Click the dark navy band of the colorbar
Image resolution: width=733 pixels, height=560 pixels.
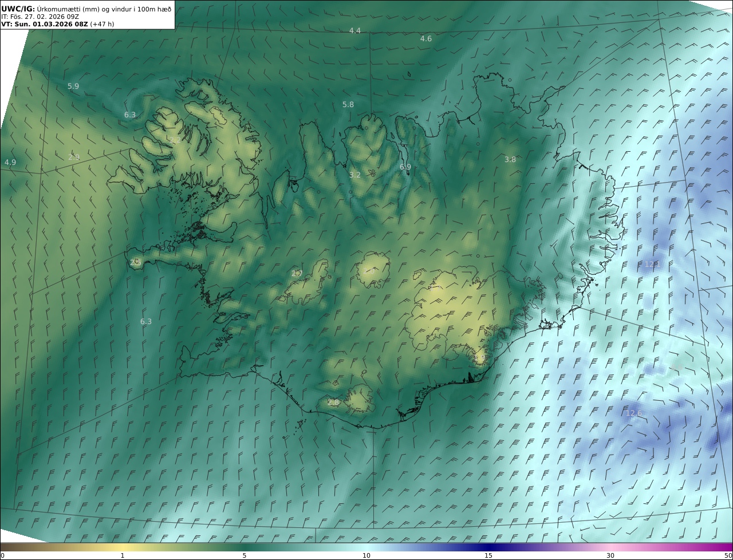point(488,547)
